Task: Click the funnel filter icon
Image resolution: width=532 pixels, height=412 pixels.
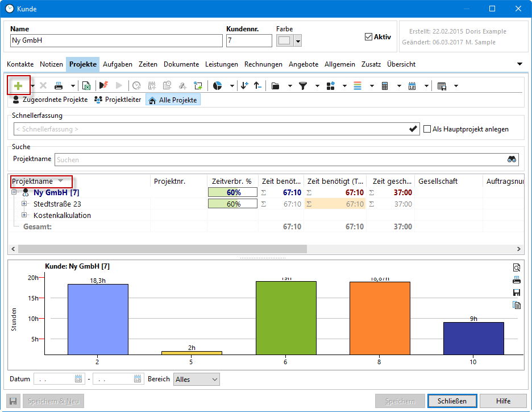Action: point(303,86)
